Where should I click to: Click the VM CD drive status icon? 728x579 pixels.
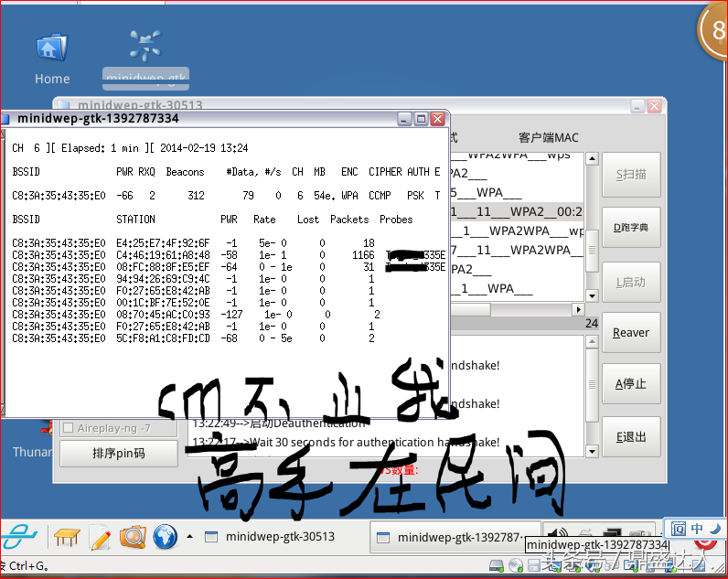[515, 565]
